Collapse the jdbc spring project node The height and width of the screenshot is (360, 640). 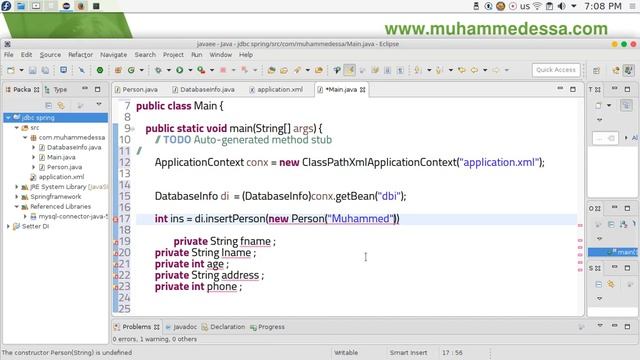click(8, 118)
